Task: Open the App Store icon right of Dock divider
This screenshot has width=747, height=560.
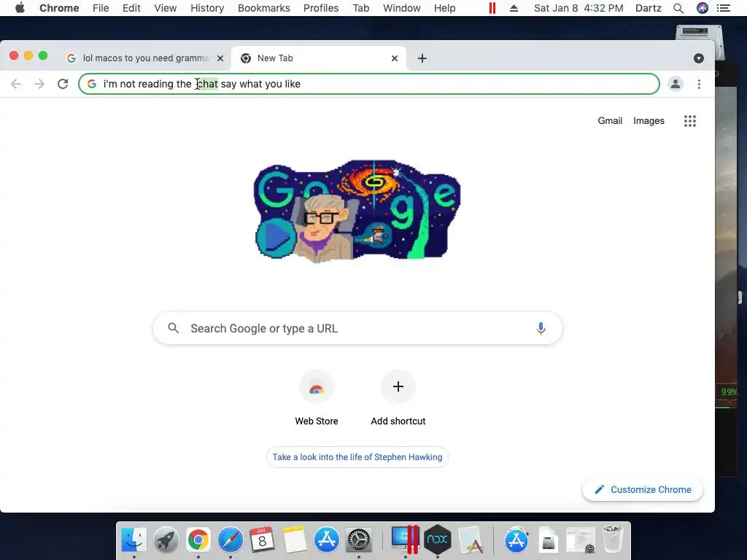Action: tap(516, 540)
